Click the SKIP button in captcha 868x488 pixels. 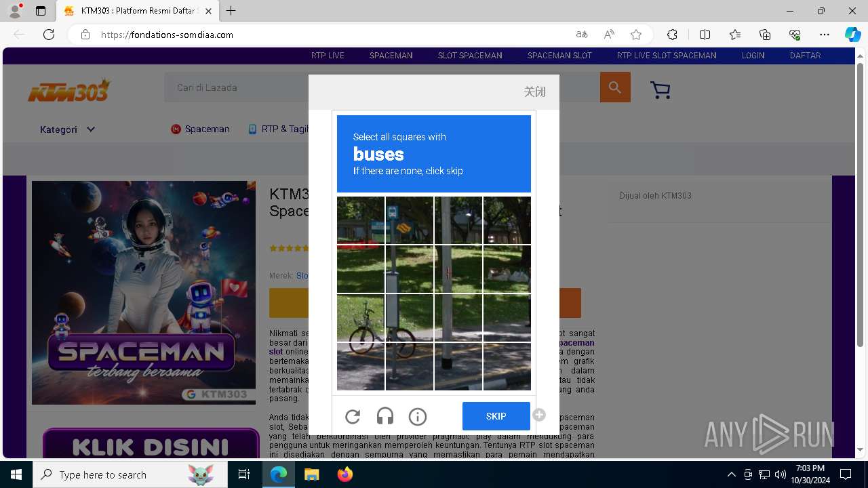click(x=496, y=416)
